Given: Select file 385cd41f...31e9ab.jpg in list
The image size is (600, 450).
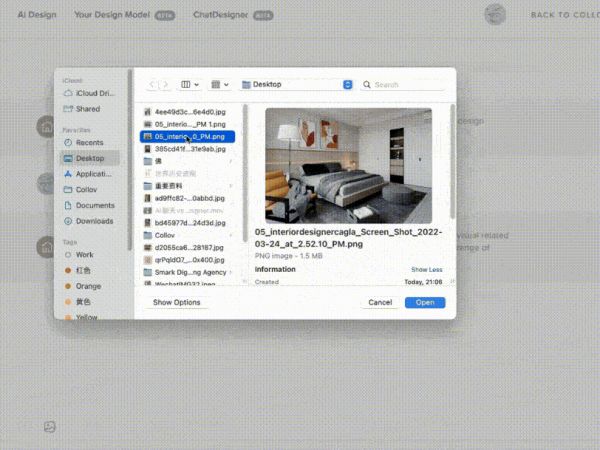Looking at the screenshot, I should (x=187, y=148).
